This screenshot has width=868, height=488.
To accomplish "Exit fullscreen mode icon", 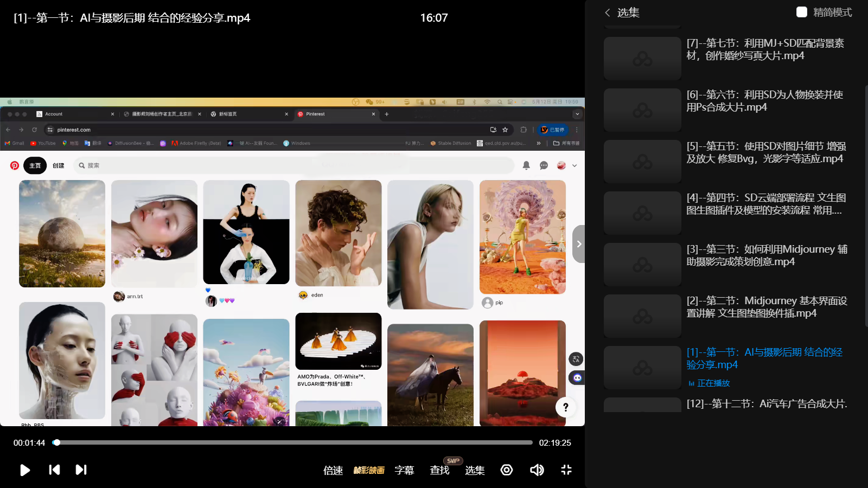I will [566, 470].
